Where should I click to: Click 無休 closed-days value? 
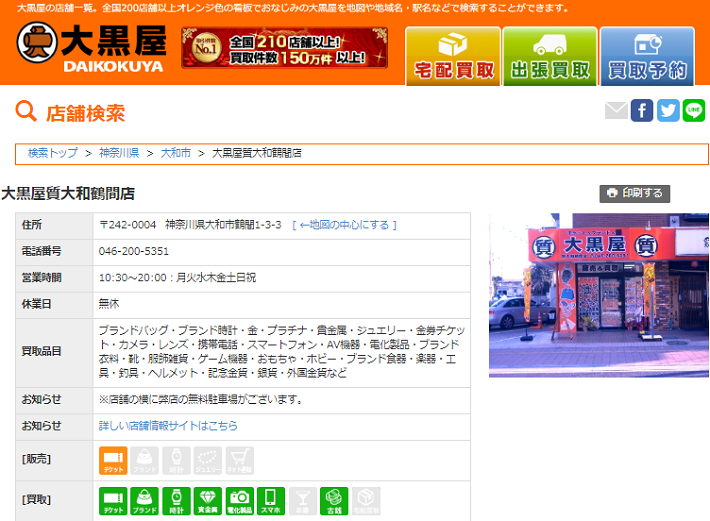[109, 304]
